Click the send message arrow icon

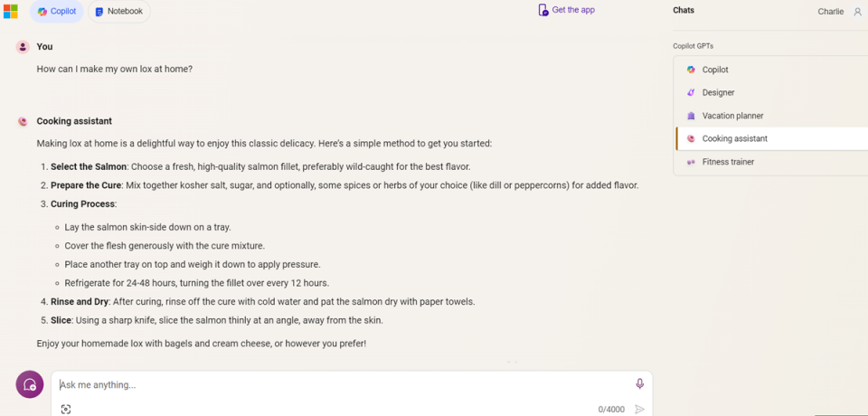coord(640,410)
